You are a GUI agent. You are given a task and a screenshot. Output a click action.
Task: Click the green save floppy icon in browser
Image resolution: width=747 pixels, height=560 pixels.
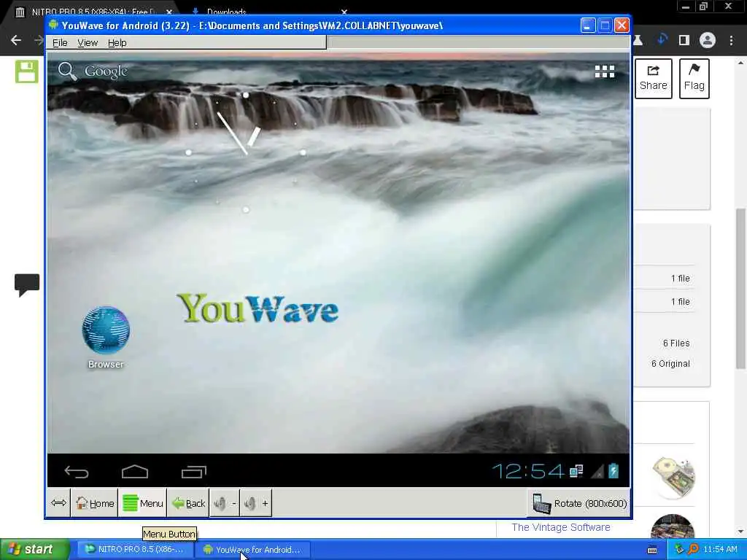27,72
